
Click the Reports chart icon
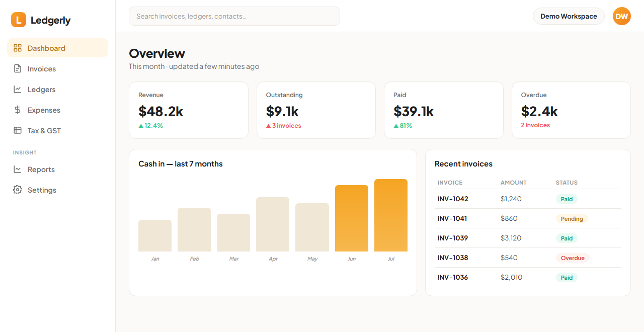point(18,169)
